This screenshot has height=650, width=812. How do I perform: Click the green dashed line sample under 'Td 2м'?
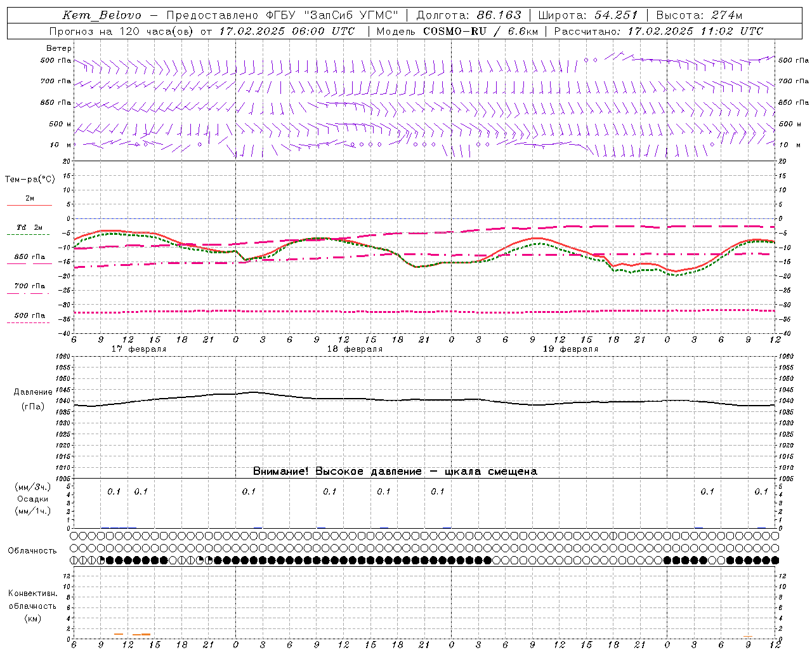tap(28, 235)
